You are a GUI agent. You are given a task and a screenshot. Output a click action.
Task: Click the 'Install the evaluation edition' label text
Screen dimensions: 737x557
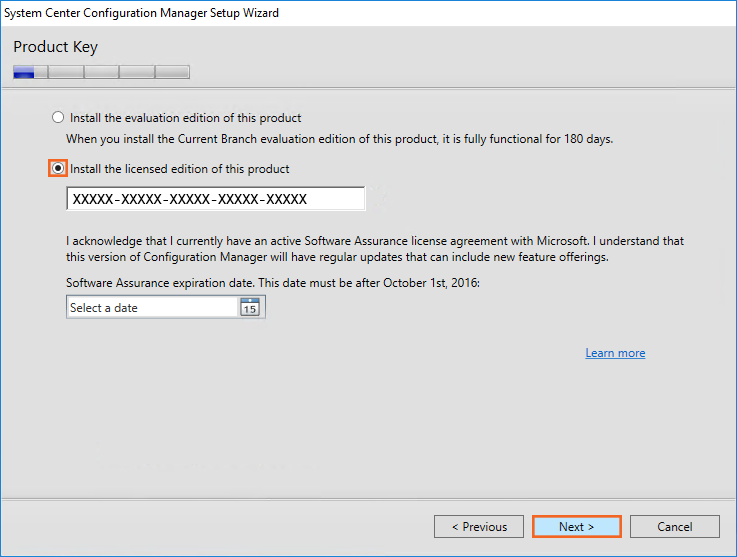click(x=185, y=118)
